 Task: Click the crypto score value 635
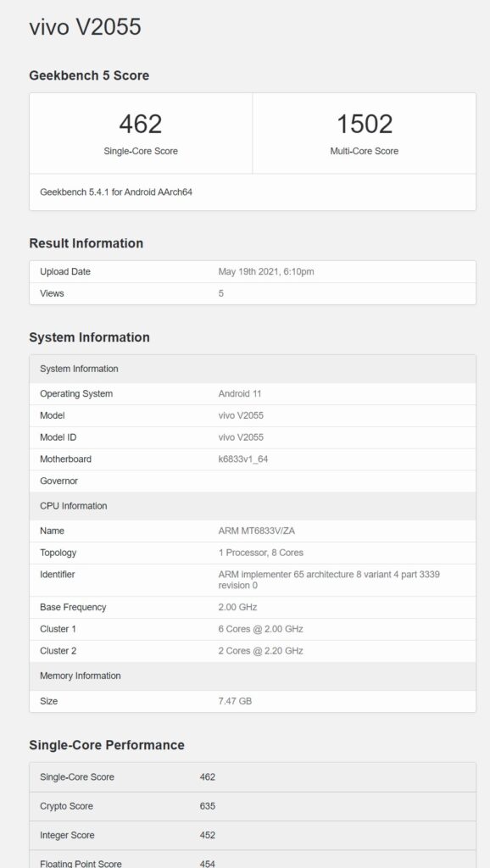point(207,806)
